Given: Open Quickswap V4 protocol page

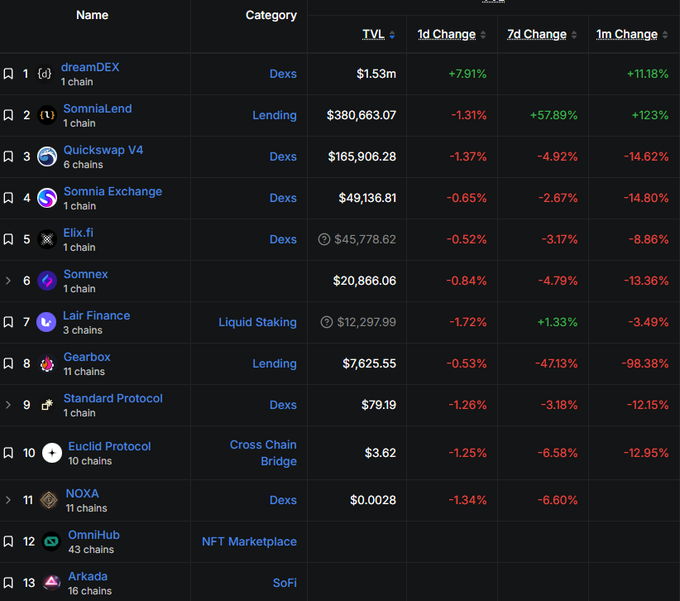Looking at the screenshot, I should tap(103, 150).
